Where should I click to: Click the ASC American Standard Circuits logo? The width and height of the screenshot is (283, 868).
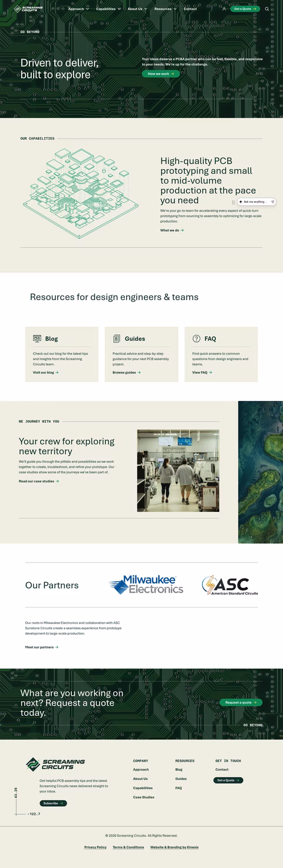pos(230,585)
